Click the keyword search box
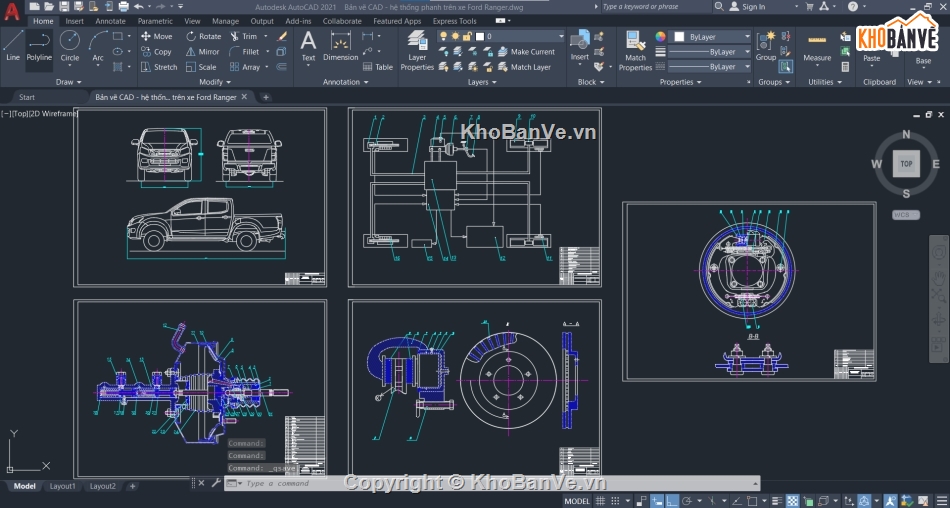The width and height of the screenshot is (950, 508). pos(655,7)
